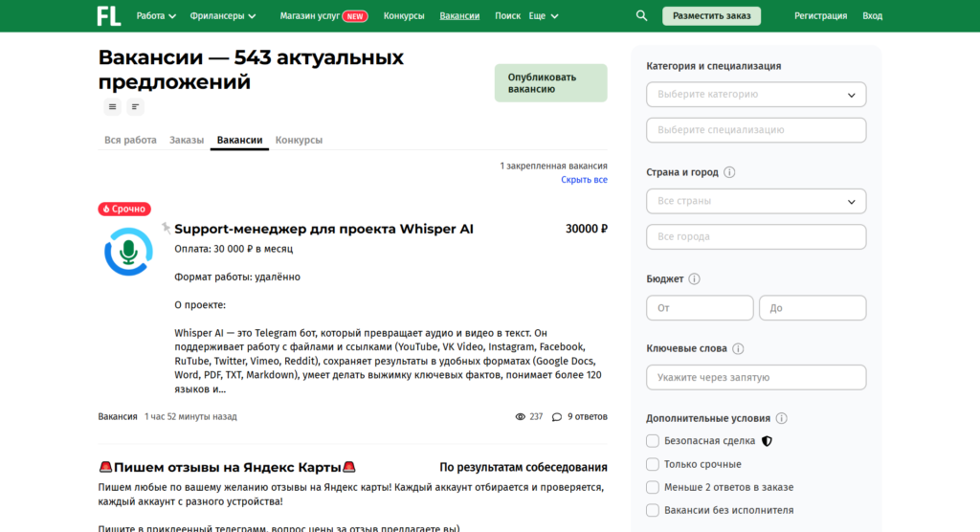Click the info icon next to Дополнительные условия
The width and height of the screenshot is (980, 532).
pos(781,418)
